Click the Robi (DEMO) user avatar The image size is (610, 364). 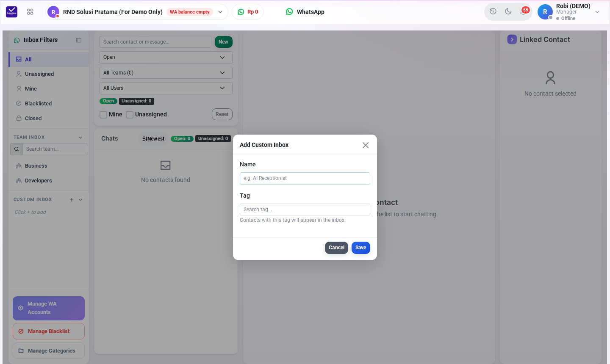545,12
